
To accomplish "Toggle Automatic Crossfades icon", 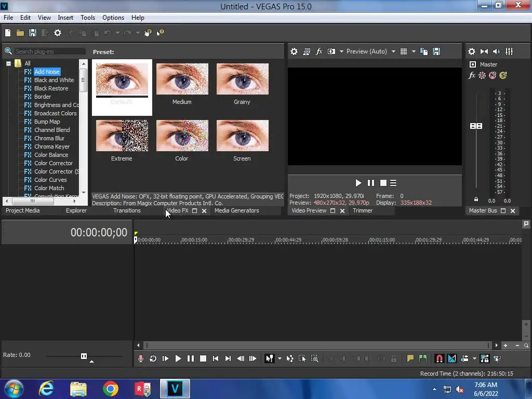I will pos(452,358).
